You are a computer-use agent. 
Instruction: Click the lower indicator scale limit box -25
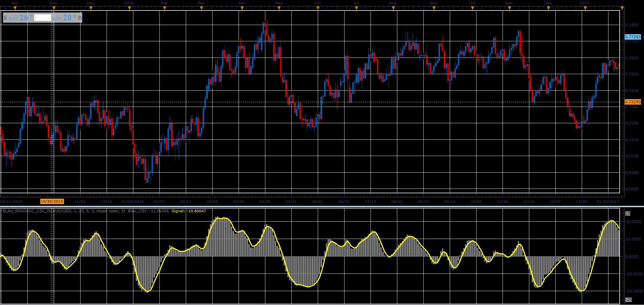[x=628, y=300]
